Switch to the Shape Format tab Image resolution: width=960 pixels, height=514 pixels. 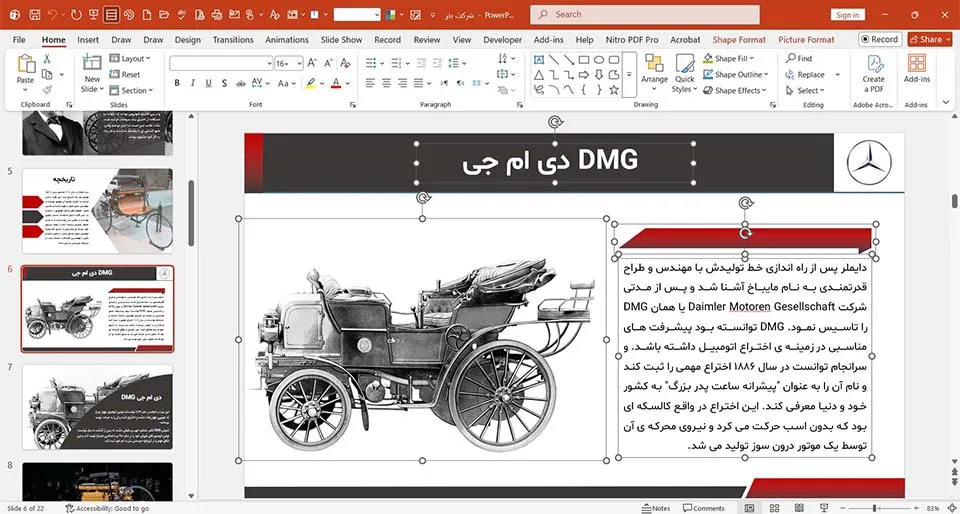739,40
